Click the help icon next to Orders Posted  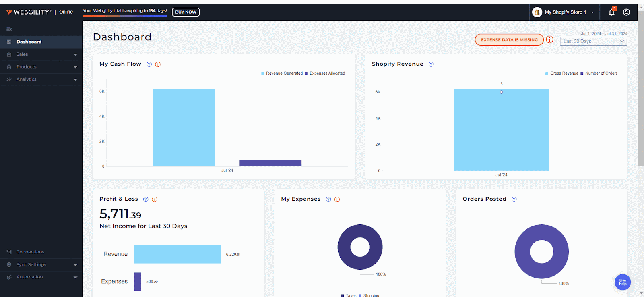point(514,199)
